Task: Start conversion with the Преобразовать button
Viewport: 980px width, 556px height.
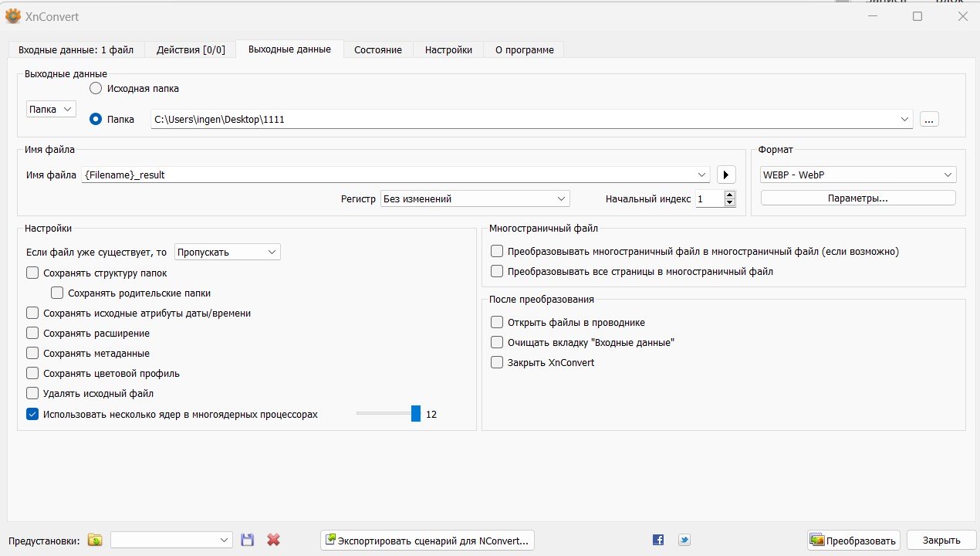Action: (x=853, y=541)
